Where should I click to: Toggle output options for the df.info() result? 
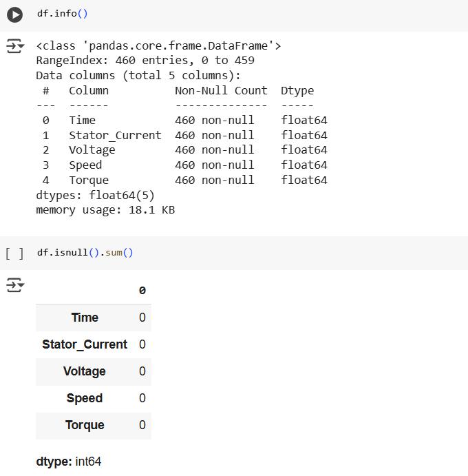point(14,47)
